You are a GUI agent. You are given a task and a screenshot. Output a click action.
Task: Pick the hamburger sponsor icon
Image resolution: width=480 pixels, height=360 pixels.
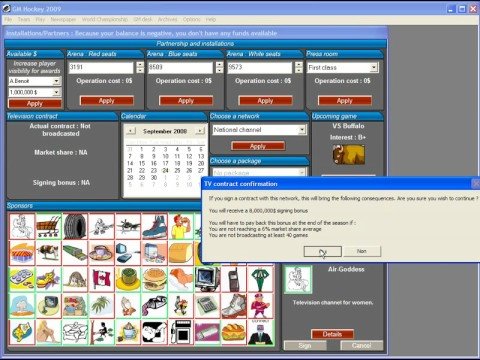154,279
